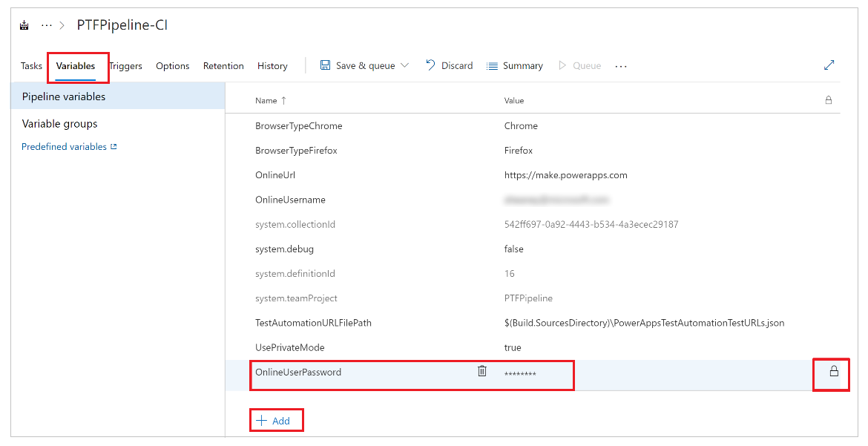Click the PTFPipeline team project value

point(528,298)
